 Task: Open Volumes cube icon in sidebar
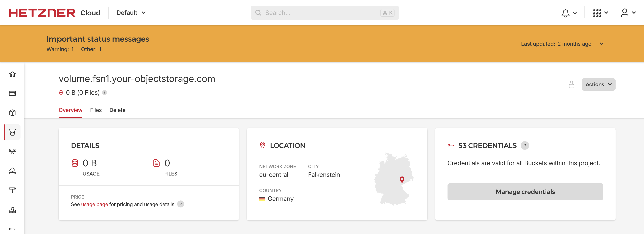[12, 113]
